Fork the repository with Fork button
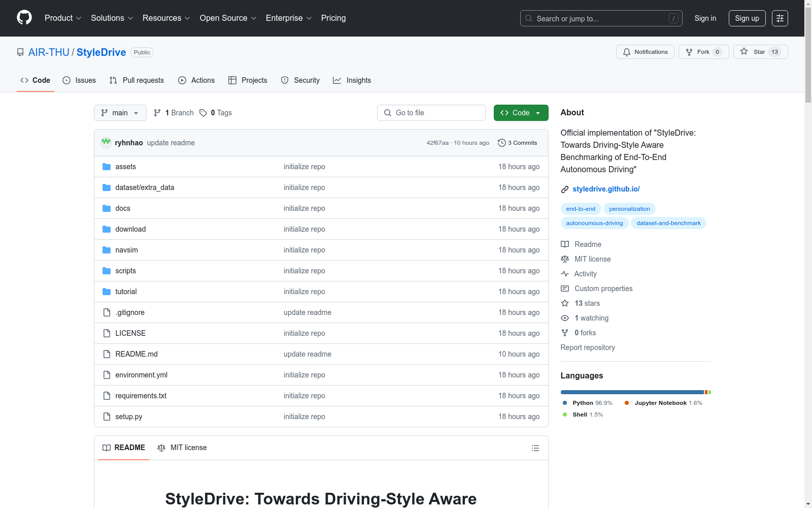 pos(704,52)
